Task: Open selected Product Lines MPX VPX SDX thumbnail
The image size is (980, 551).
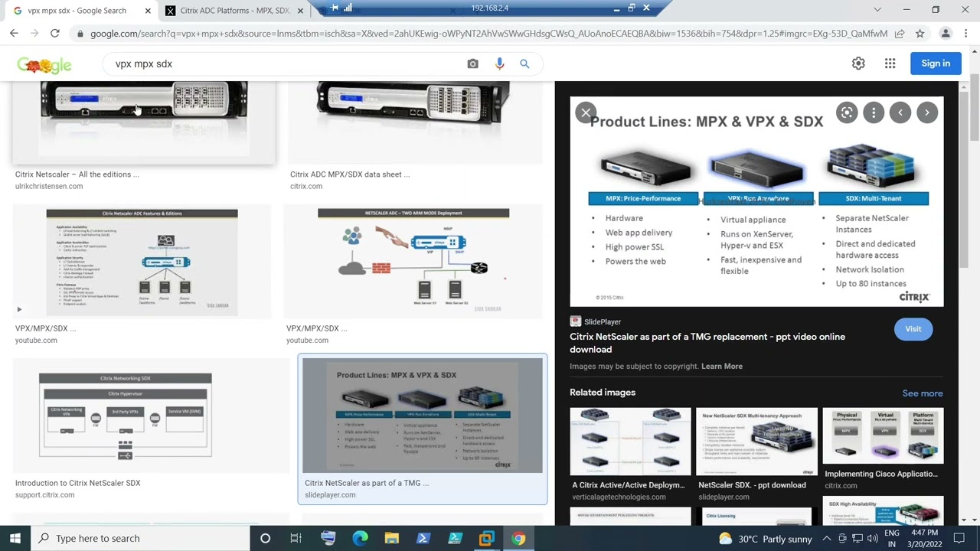Action: (423, 416)
